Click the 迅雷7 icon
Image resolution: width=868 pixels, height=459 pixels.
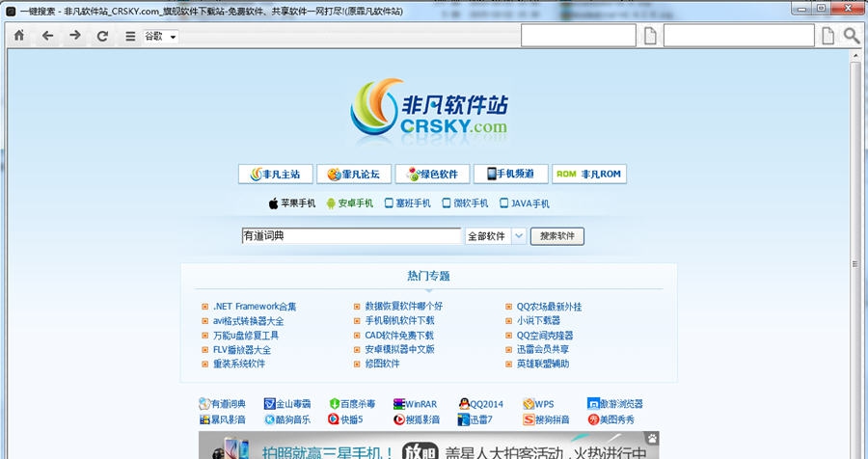click(464, 419)
